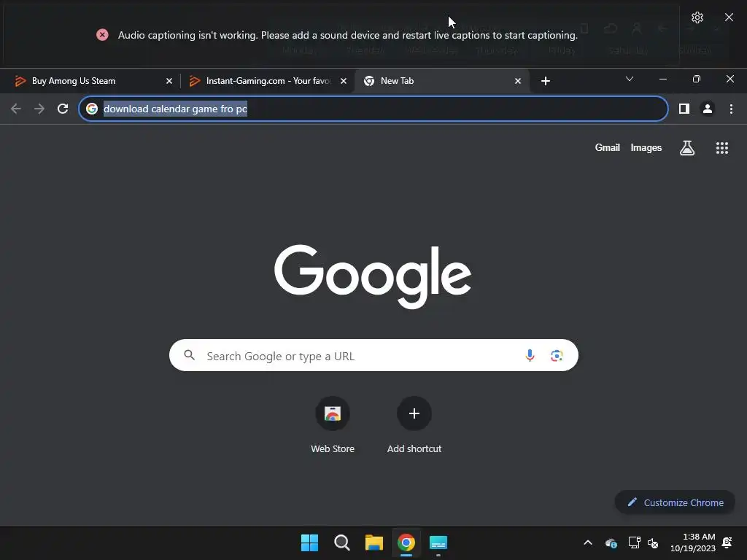
Task: Open notification bell in taskbar
Action: 727,542
